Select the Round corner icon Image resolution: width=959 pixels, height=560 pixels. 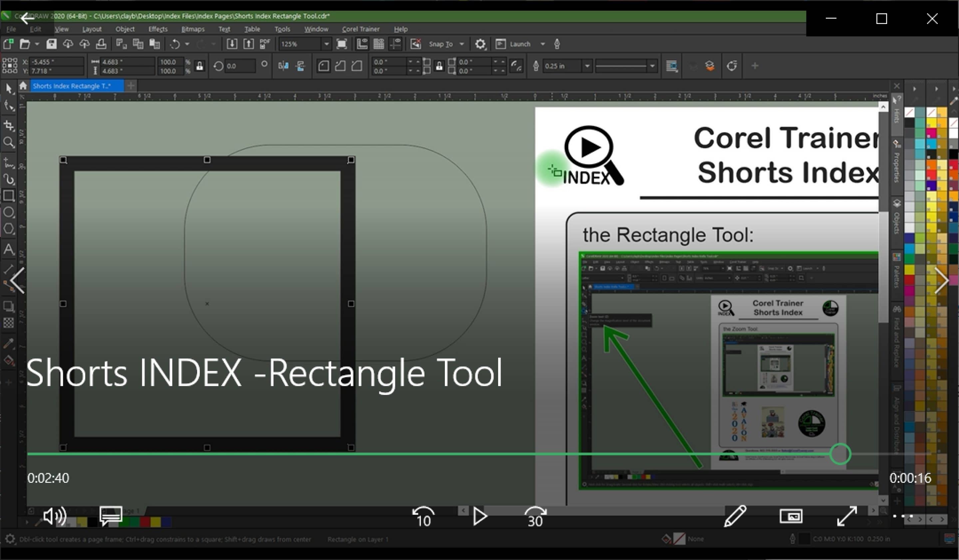point(323,66)
